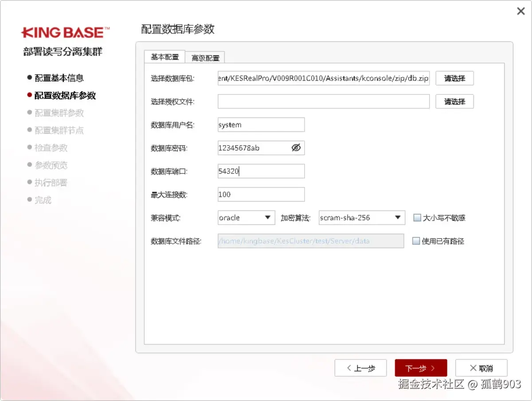Select the 参数预览 step
This screenshot has width=532, height=401.
(51, 165)
